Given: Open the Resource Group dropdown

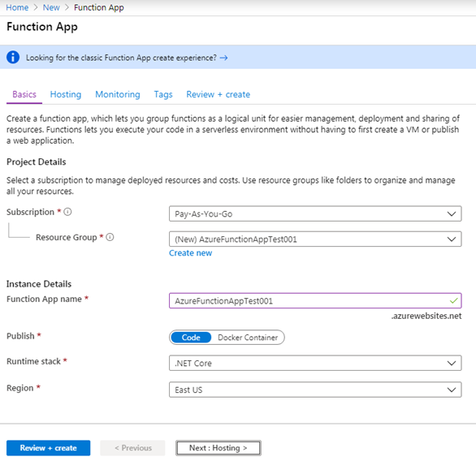Looking at the screenshot, I should 315,239.
